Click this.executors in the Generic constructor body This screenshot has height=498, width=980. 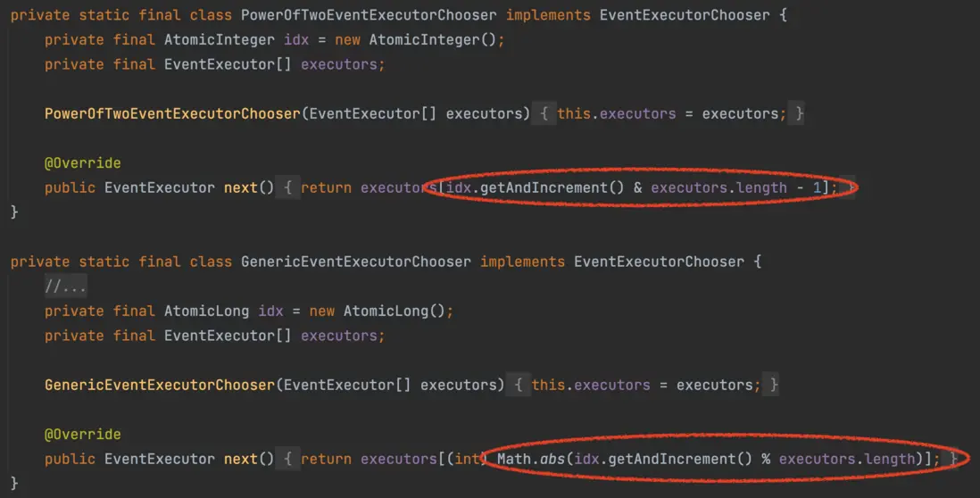click(x=591, y=385)
